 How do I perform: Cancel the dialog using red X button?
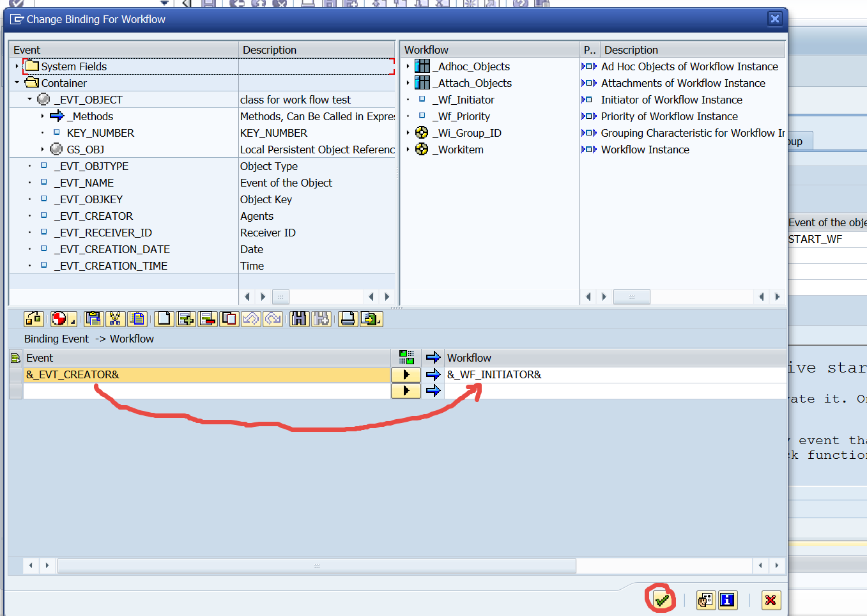coord(771,600)
